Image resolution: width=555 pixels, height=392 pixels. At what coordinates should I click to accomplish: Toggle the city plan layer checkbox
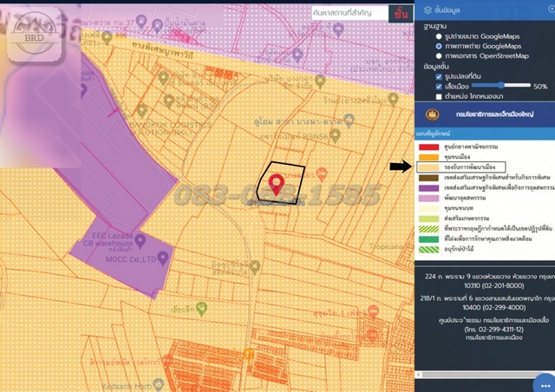click(441, 87)
